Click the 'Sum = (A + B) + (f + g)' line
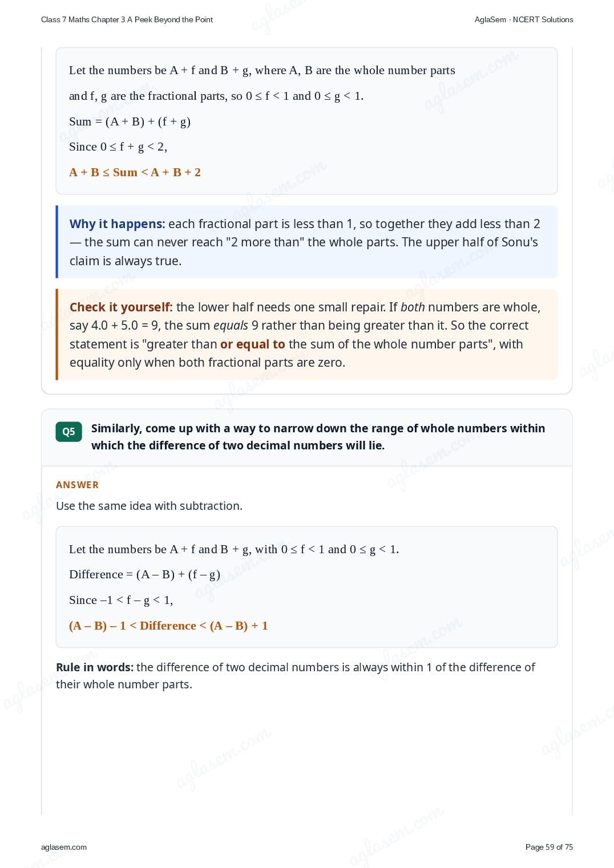Viewport: 614px width, 868px height. point(130,121)
